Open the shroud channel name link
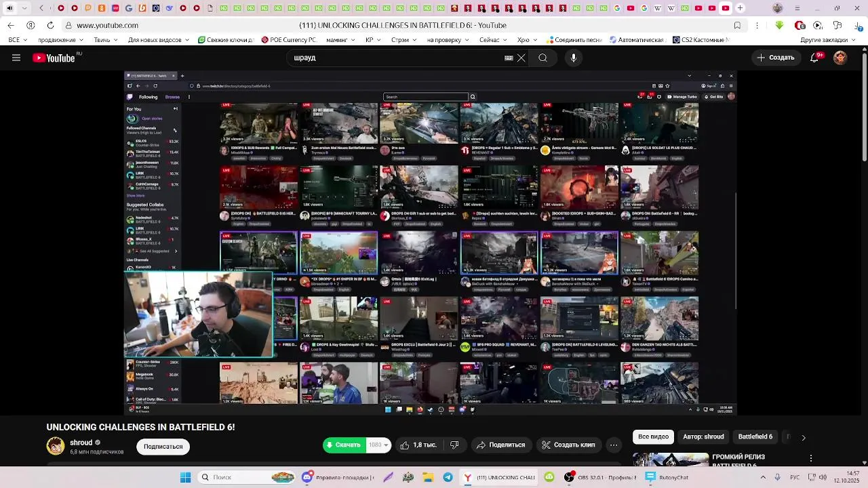The height and width of the screenshot is (488, 868). (81, 443)
